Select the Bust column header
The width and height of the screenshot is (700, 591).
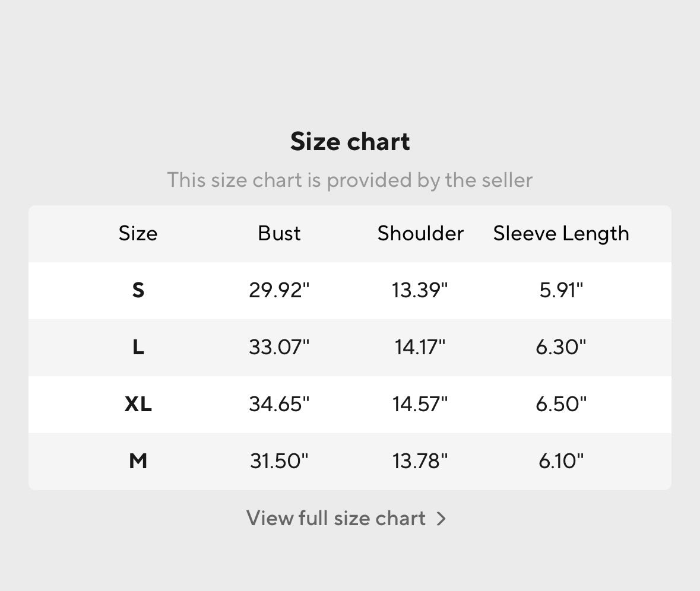coord(279,233)
